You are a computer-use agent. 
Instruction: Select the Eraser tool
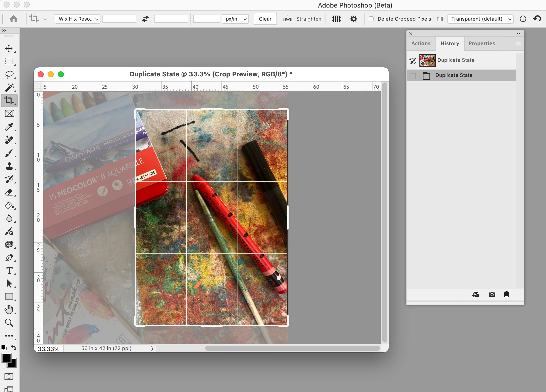tap(9, 192)
